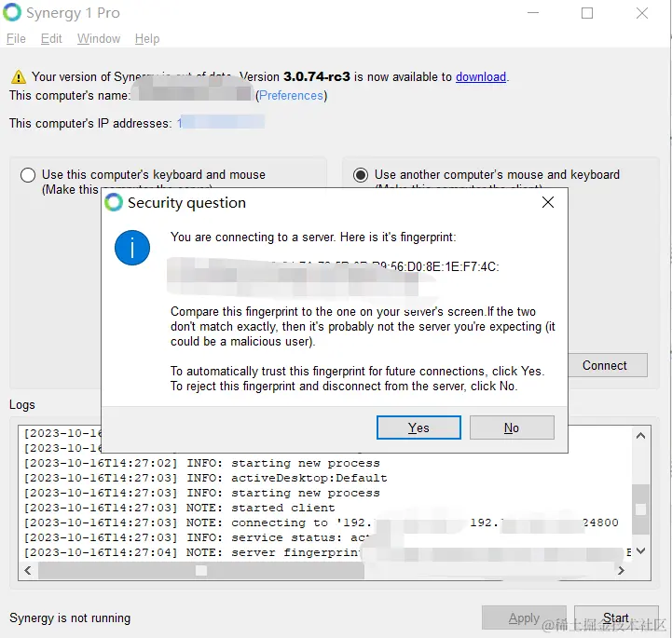Click the logs scroll left arrow

click(28, 570)
